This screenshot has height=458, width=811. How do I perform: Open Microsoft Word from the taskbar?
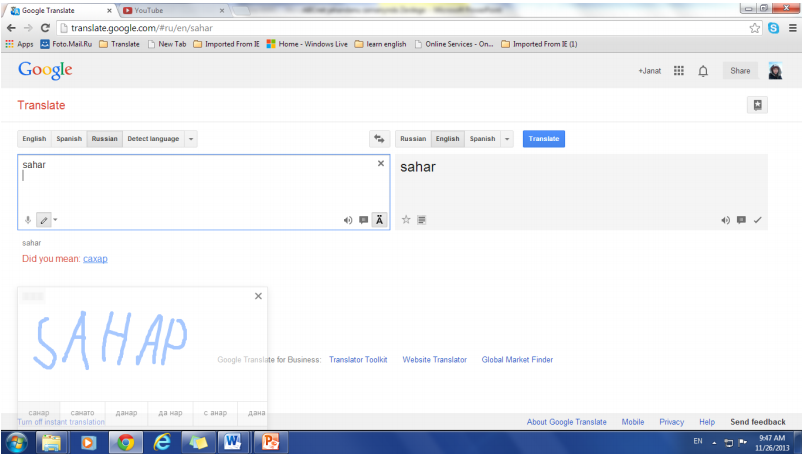(233, 442)
